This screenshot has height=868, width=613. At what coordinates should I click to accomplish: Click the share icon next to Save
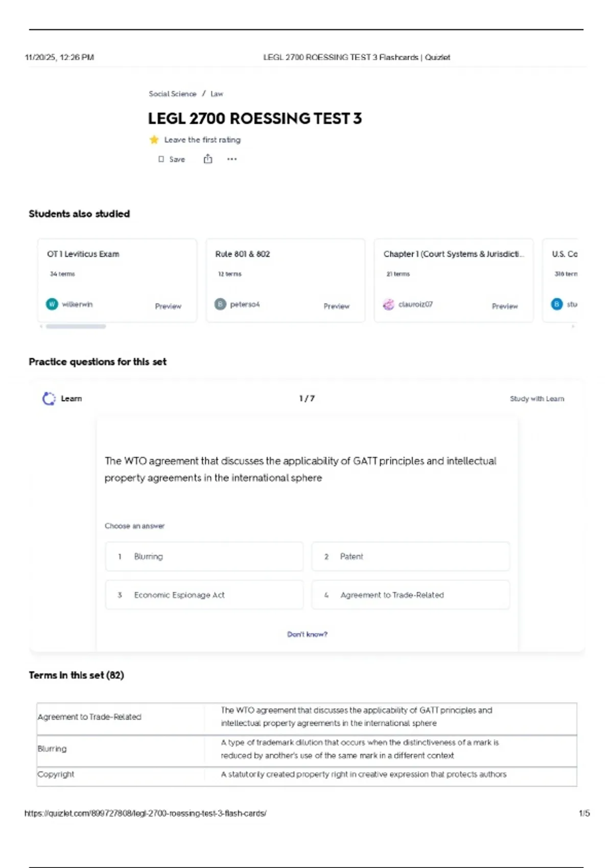[x=208, y=159]
